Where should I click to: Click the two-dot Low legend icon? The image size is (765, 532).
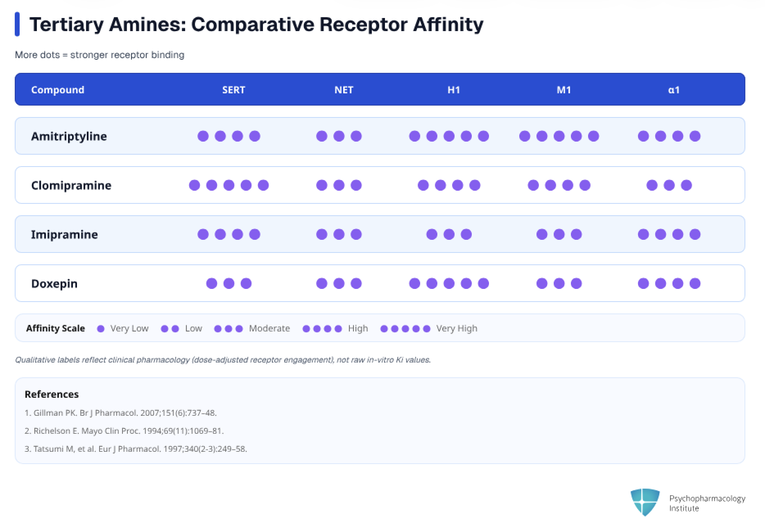tap(170, 329)
